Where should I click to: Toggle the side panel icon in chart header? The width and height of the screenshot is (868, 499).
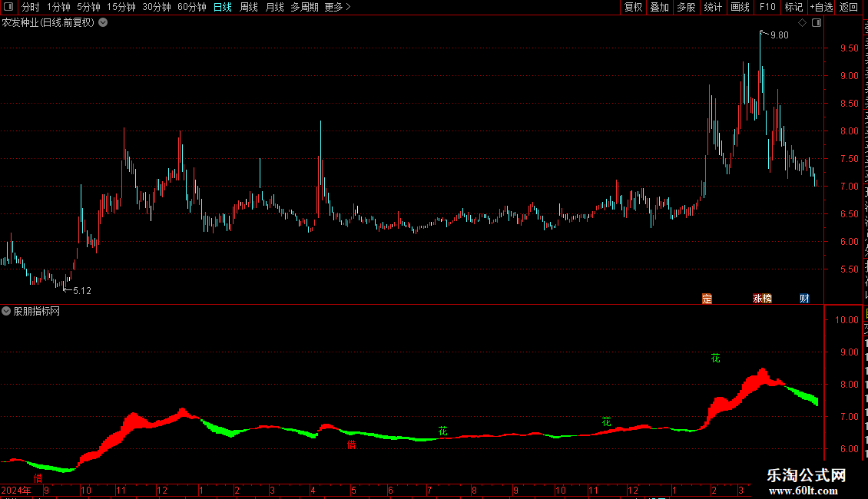(x=817, y=23)
